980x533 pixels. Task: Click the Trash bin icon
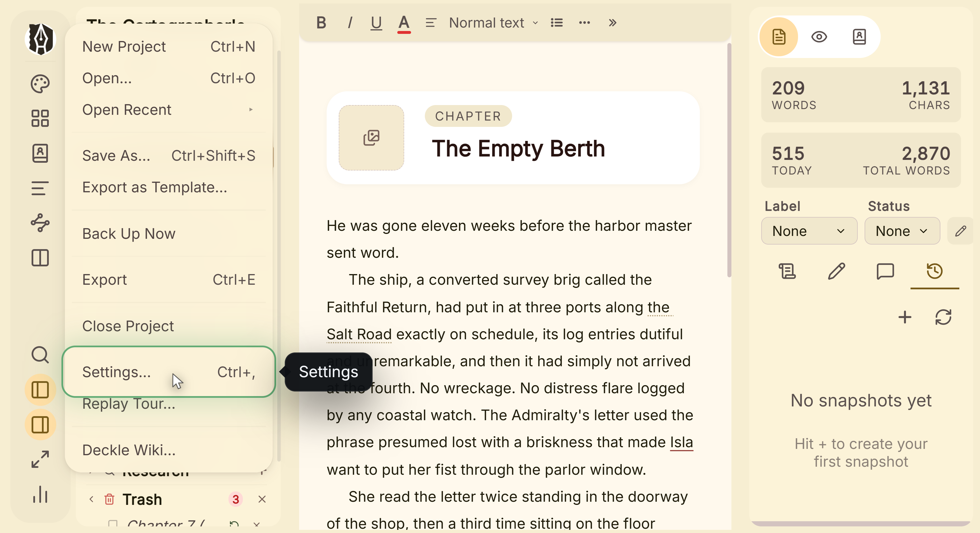click(109, 499)
